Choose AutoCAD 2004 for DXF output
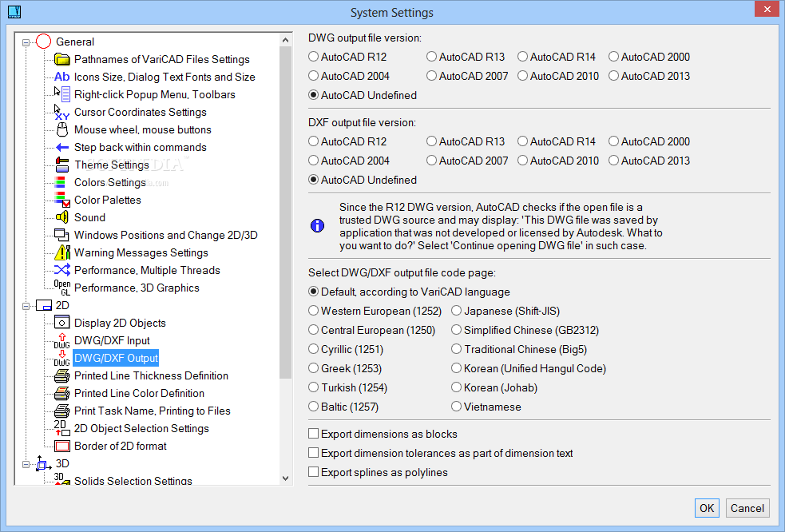785x532 pixels. click(x=349, y=161)
